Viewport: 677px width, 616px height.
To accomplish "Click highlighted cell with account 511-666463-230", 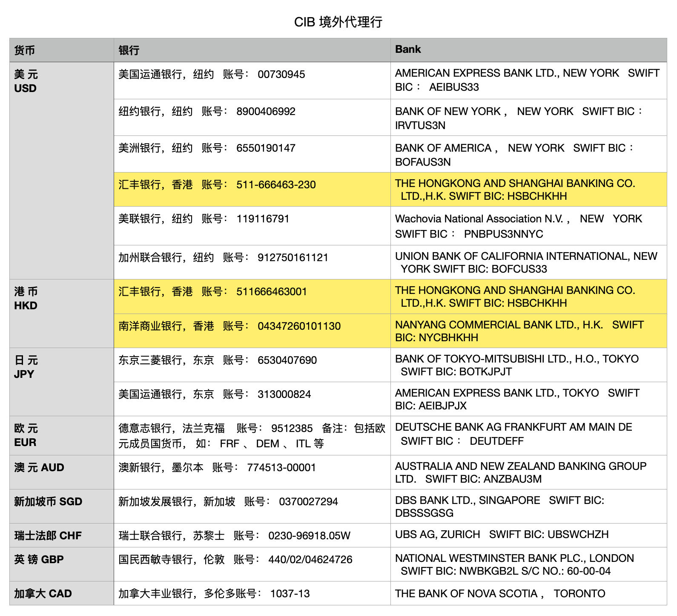I will (x=252, y=190).
